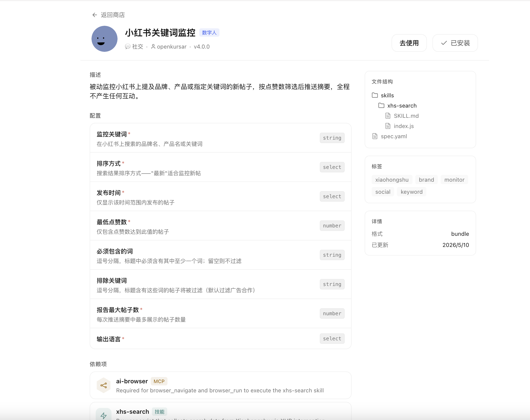Screen dimensions: 530x420
Task: Click the keyword tag
Action: (x=412, y=192)
